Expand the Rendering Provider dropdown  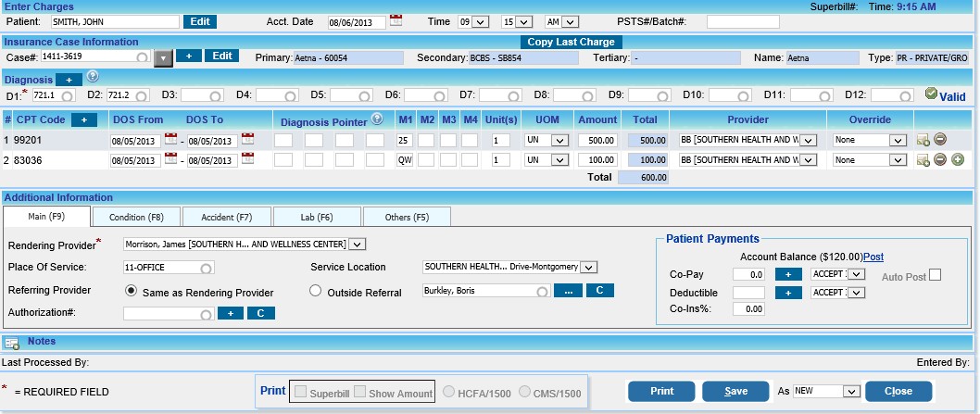[x=358, y=245]
